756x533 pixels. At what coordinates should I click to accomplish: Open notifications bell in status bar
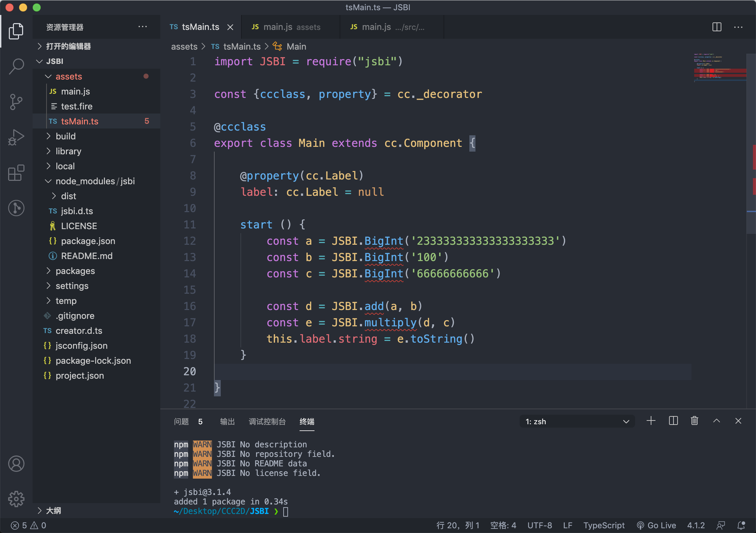pyautogui.click(x=741, y=526)
